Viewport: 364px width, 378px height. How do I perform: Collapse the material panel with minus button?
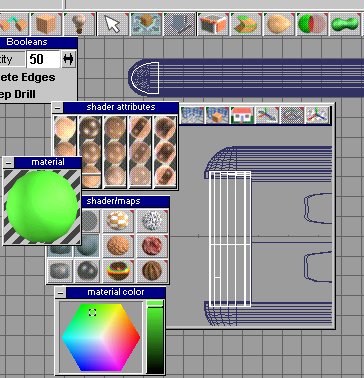(x=9, y=163)
